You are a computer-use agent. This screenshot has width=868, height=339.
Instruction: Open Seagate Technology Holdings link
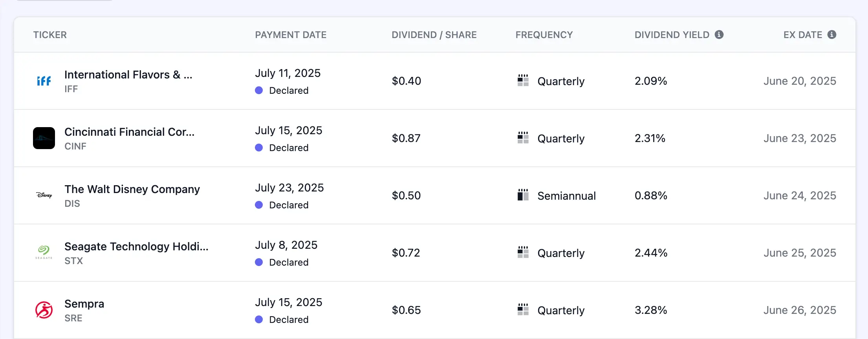(x=136, y=246)
